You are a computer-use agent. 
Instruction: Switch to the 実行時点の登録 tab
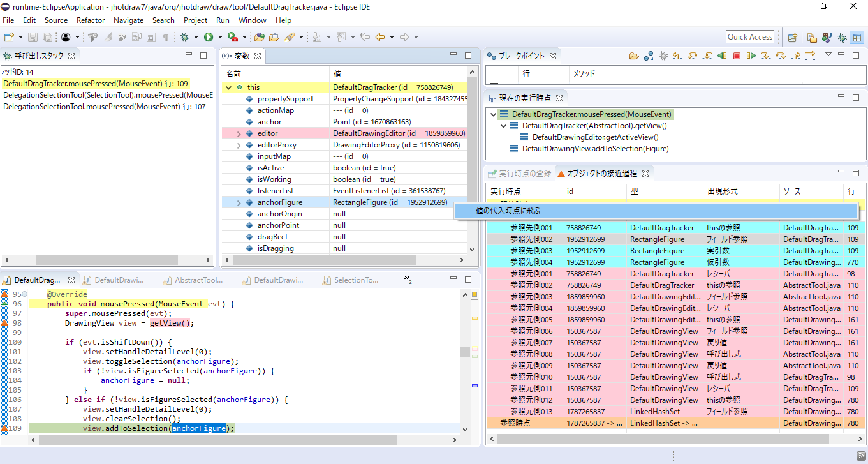click(519, 173)
